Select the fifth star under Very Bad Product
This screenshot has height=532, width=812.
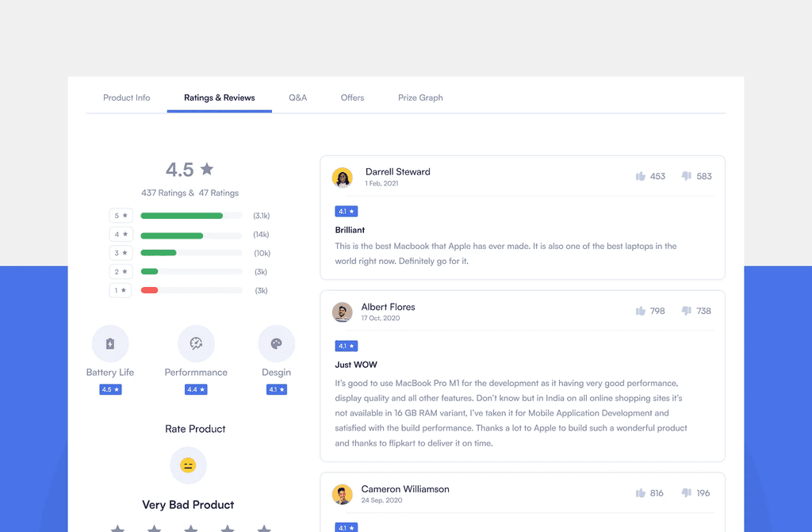click(x=262, y=527)
